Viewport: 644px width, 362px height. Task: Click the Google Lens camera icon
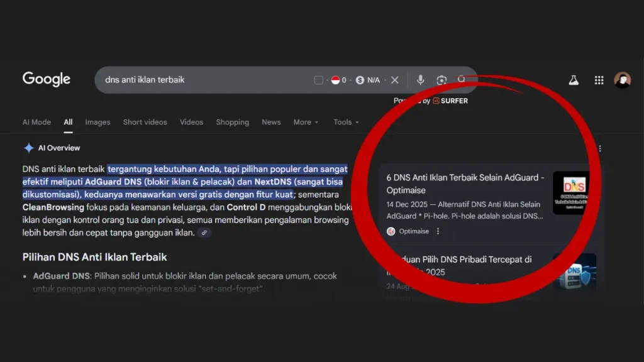pyautogui.click(x=441, y=80)
